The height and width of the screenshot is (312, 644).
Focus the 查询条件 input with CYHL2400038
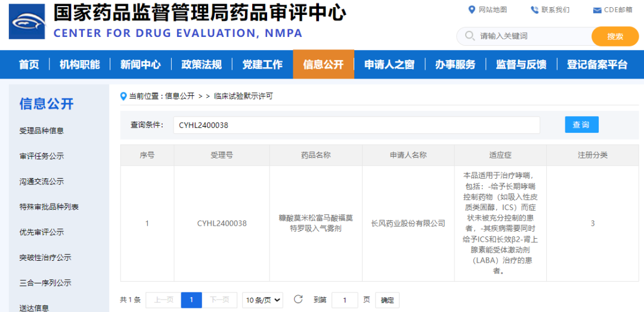[x=357, y=125]
